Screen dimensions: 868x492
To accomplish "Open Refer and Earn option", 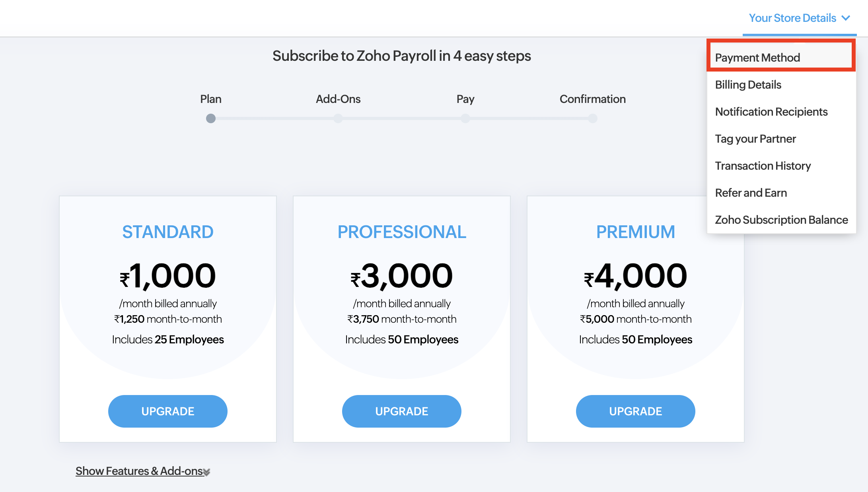I will pyautogui.click(x=751, y=193).
